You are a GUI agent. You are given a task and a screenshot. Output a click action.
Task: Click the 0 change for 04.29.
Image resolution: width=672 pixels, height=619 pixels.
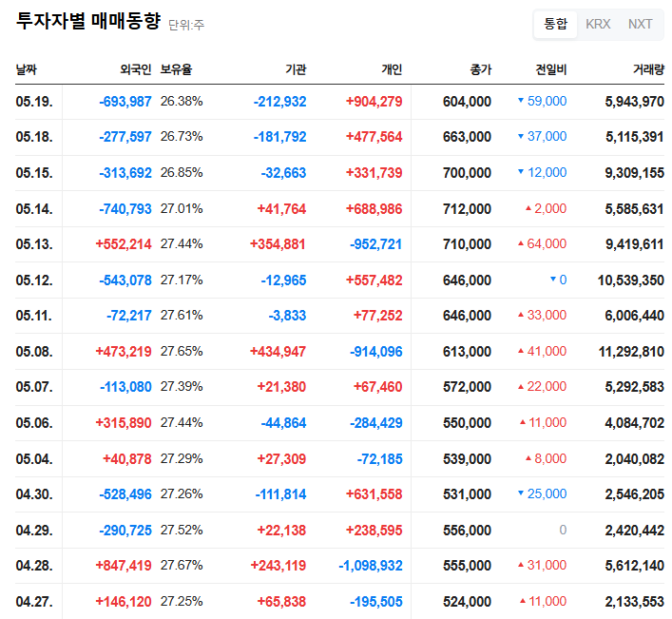(563, 530)
